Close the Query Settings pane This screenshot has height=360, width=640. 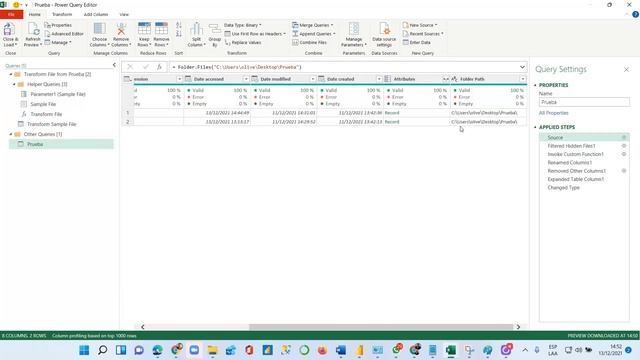(626, 70)
